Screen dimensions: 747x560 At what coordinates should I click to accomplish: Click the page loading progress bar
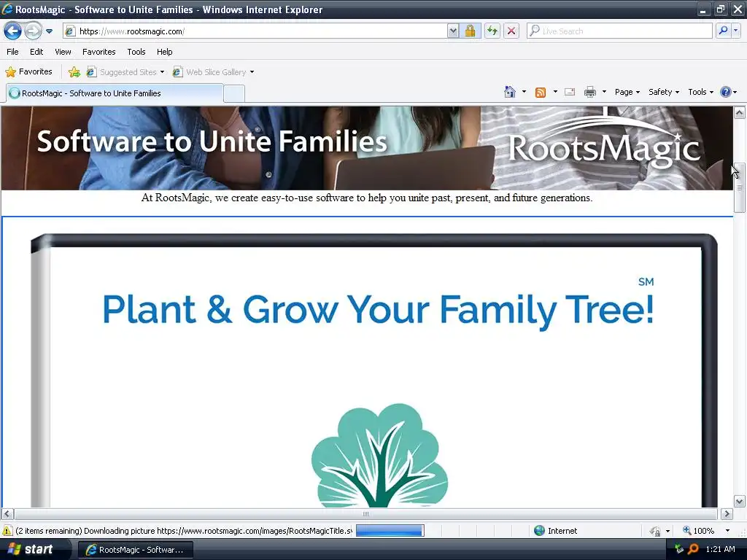(x=390, y=531)
